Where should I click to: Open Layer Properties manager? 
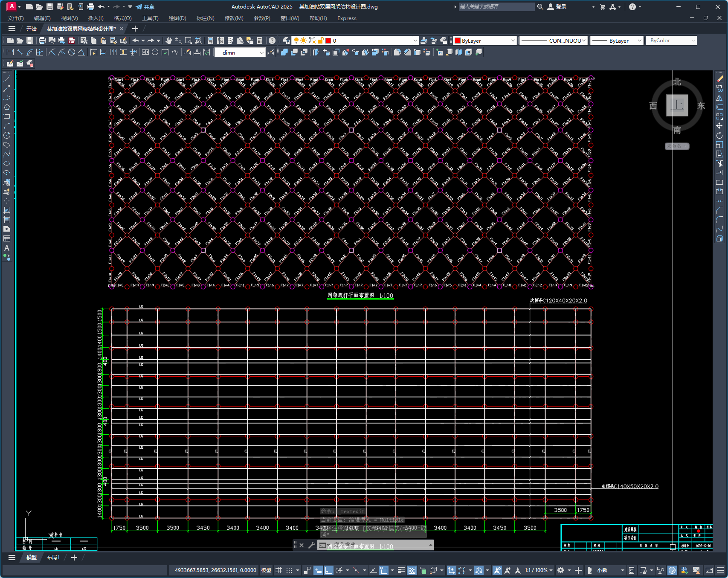pyautogui.click(x=286, y=41)
